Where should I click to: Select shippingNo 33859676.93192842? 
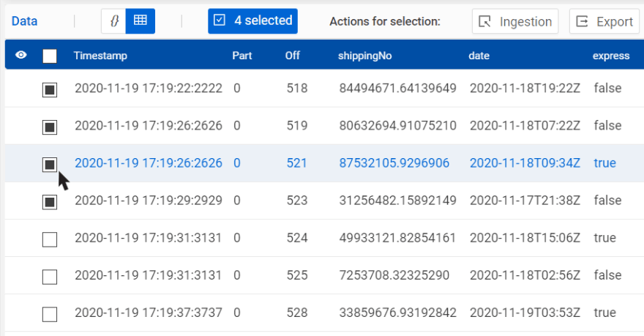coord(397,312)
